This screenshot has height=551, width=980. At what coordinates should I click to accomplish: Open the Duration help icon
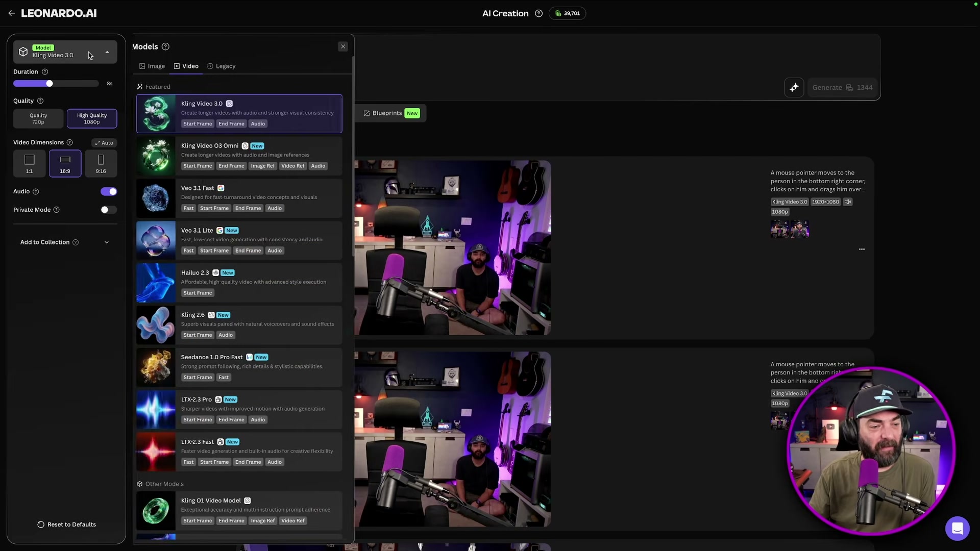(x=45, y=71)
